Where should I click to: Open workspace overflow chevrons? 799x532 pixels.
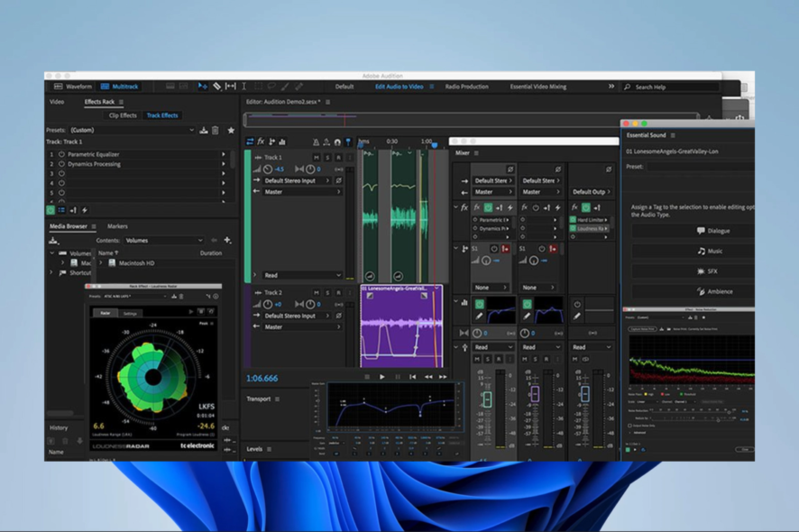point(611,87)
